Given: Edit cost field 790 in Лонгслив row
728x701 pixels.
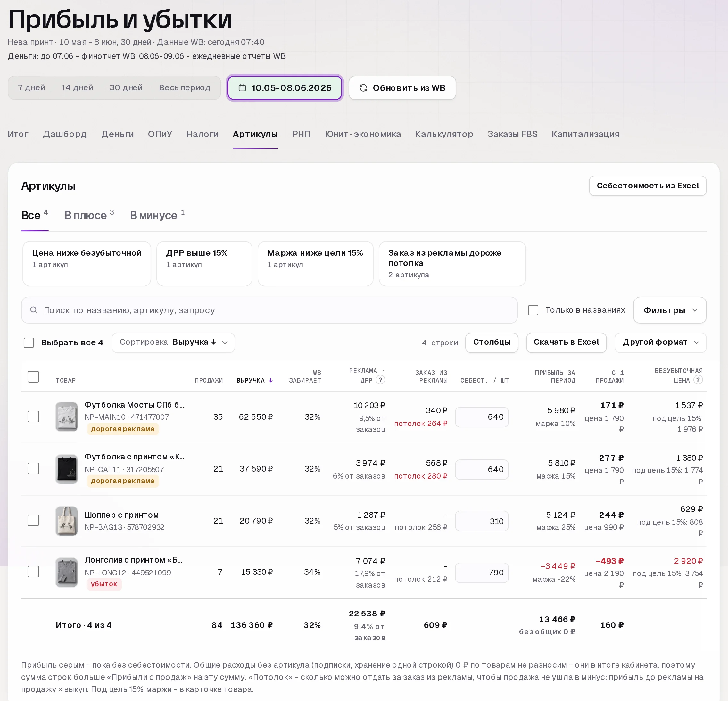Looking at the screenshot, I should pos(482,573).
